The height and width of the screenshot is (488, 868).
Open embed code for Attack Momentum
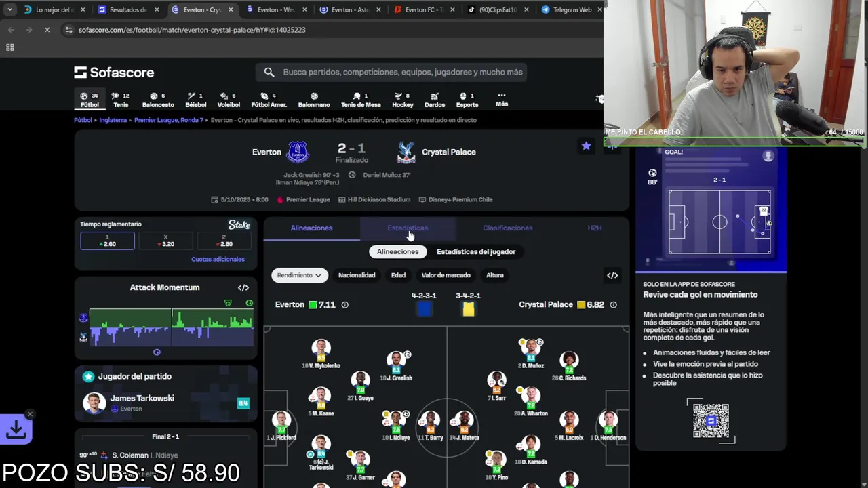point(243,287)
